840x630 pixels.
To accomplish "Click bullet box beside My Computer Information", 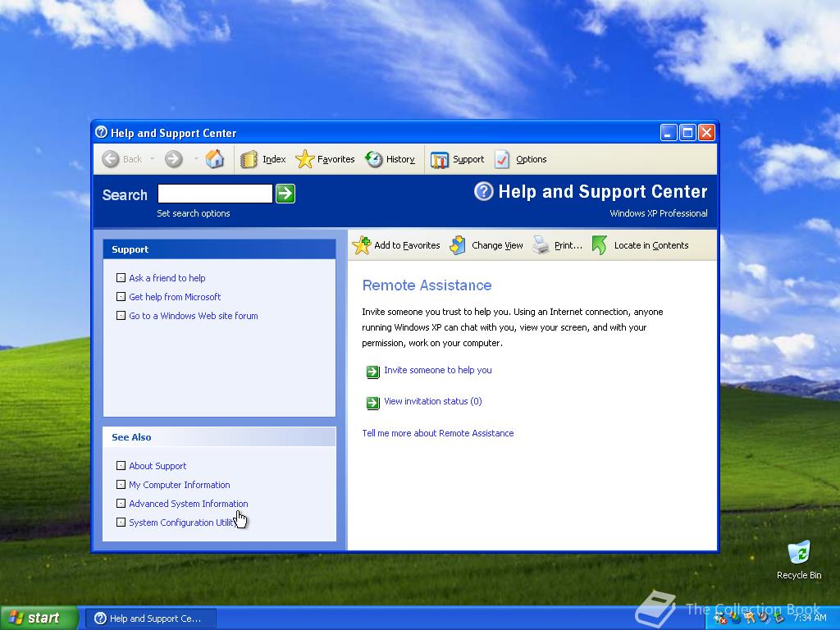I will [x=121, y=484].
